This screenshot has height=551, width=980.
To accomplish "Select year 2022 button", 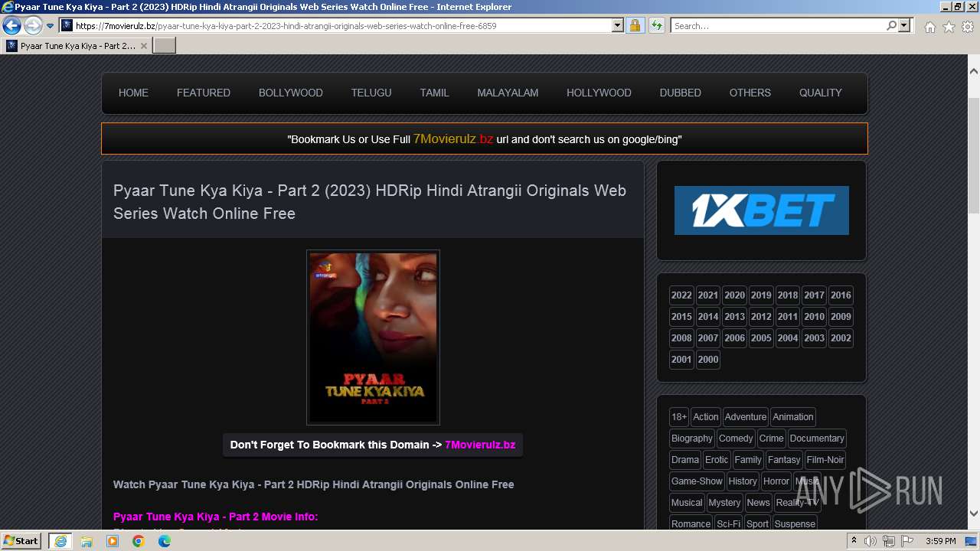I will (x=681, y=295).
